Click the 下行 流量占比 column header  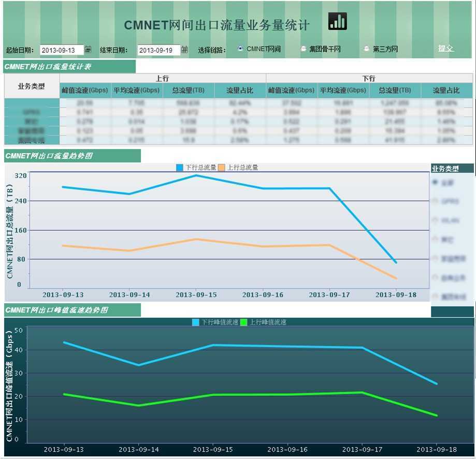coord(446,91)
